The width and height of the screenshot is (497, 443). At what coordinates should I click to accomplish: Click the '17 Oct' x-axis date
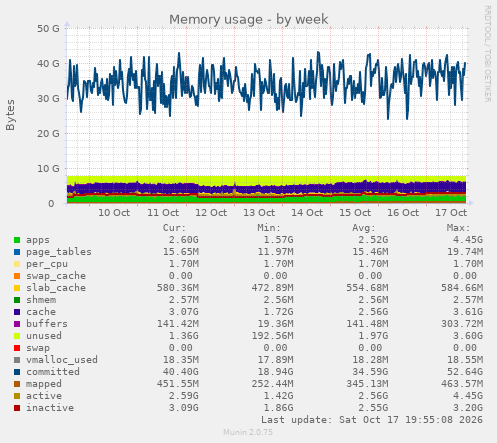tap(451, 213)
